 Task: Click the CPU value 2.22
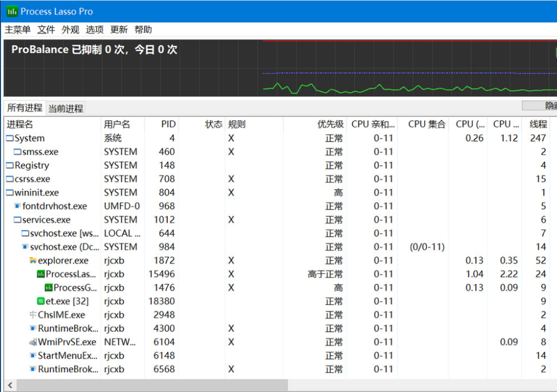point(509,274)
